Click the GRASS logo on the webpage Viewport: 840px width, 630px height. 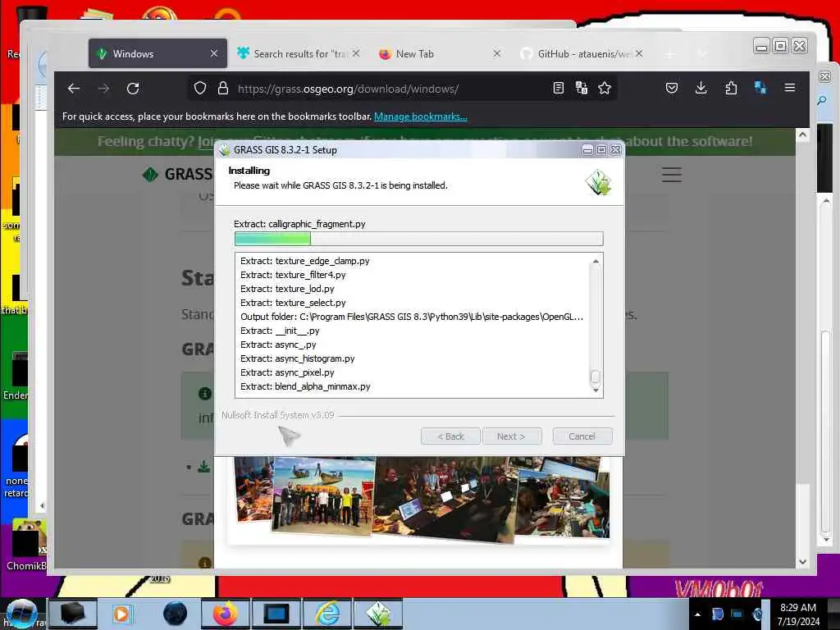pos(178,174)
